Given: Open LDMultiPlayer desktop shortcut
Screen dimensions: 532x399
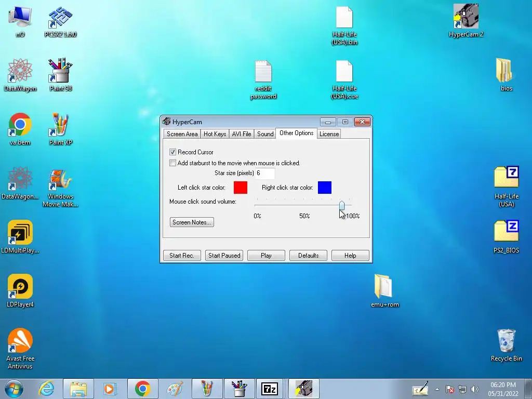Looking at the screenshot, I should point(20,237).
